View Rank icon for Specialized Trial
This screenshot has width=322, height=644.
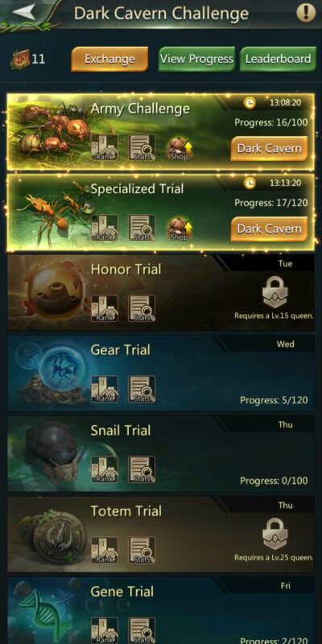tap(105, 228)
